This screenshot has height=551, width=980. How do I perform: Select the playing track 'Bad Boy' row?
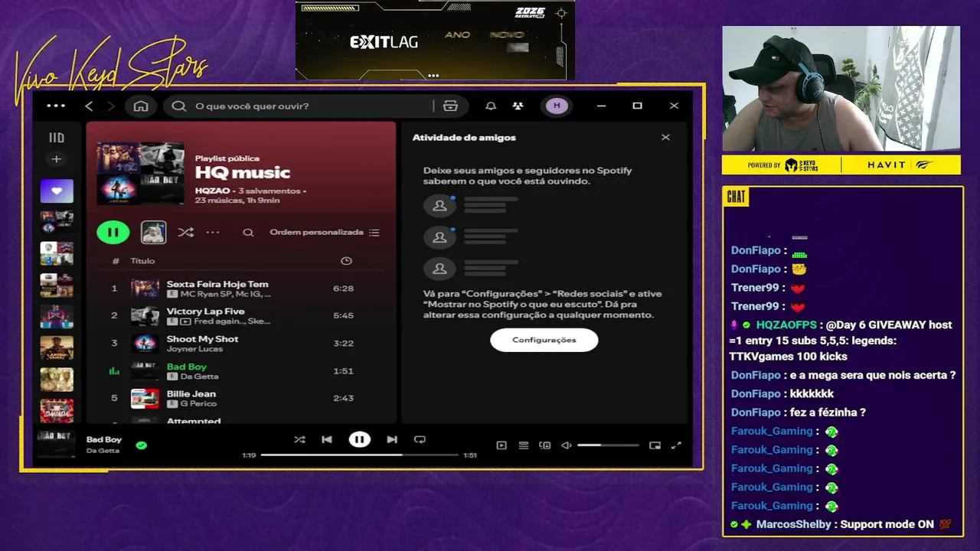[x=243, y=371]
